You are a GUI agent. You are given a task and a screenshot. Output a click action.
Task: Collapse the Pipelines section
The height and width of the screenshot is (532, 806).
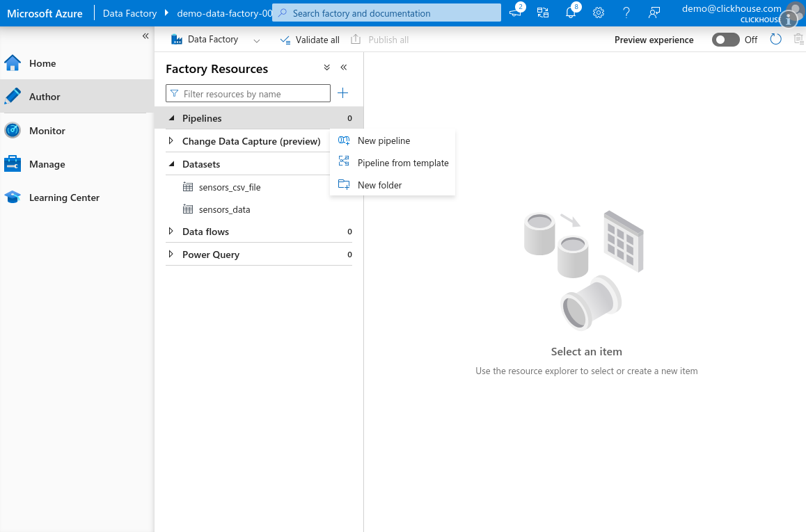coord(172,118)
